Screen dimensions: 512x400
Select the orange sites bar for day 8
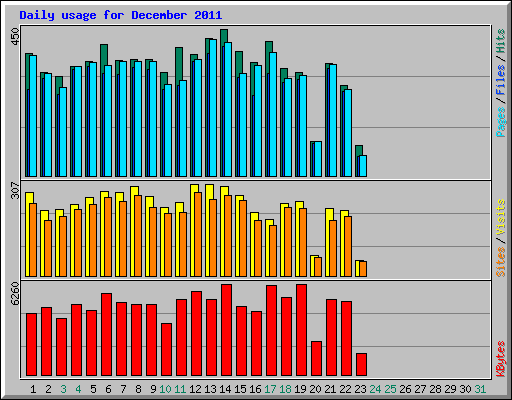(138, 236)
